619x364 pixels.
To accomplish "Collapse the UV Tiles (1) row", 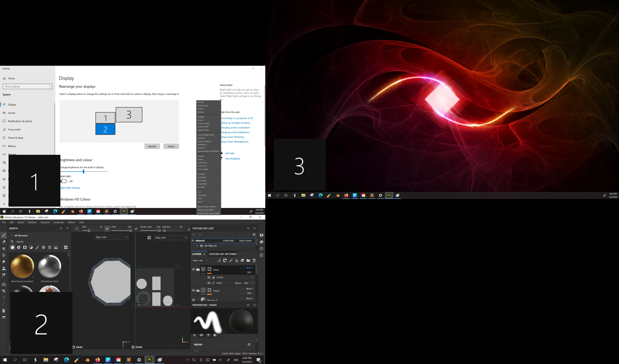I will [x=197, y=246].
